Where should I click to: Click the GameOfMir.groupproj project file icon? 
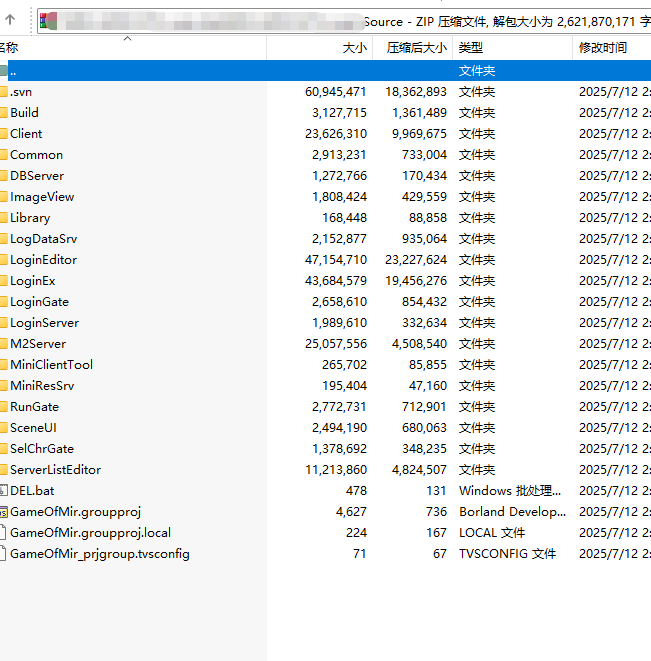[4, 512]
